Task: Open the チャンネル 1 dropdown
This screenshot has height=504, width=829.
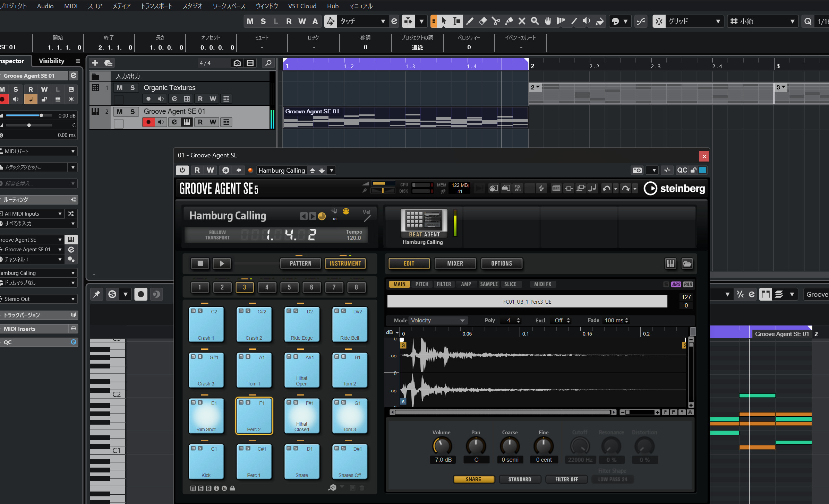Action: [32, 259]
